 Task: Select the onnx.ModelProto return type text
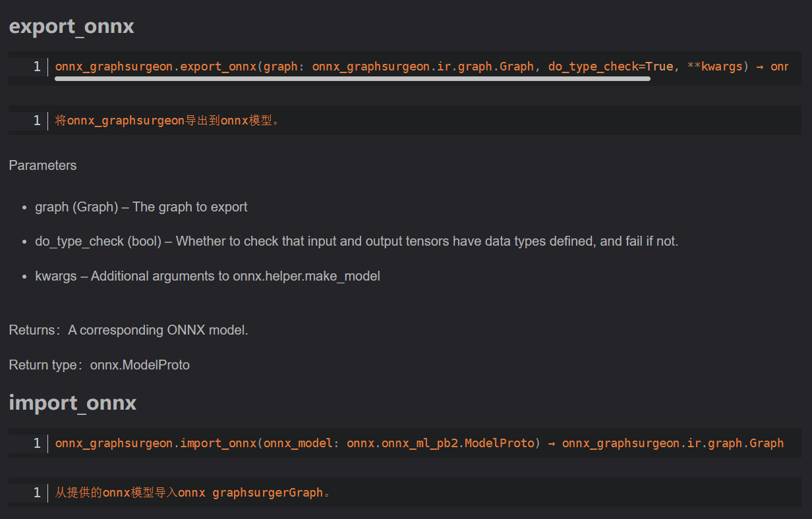point(140,364)
